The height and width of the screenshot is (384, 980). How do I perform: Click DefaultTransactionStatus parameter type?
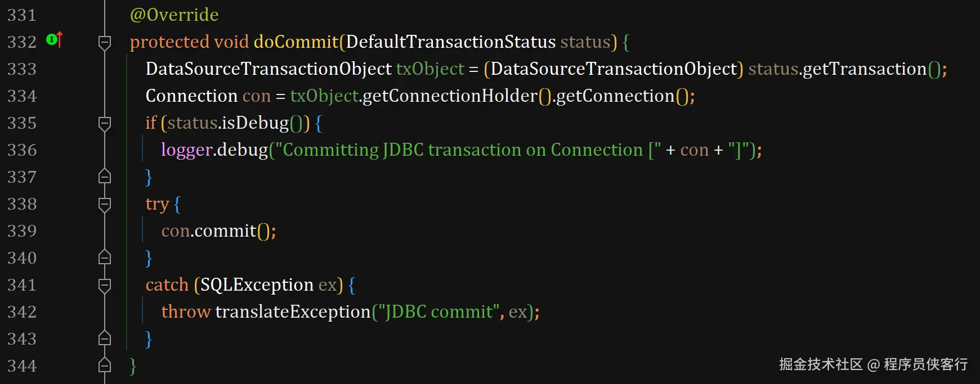[x=451, y=42]
